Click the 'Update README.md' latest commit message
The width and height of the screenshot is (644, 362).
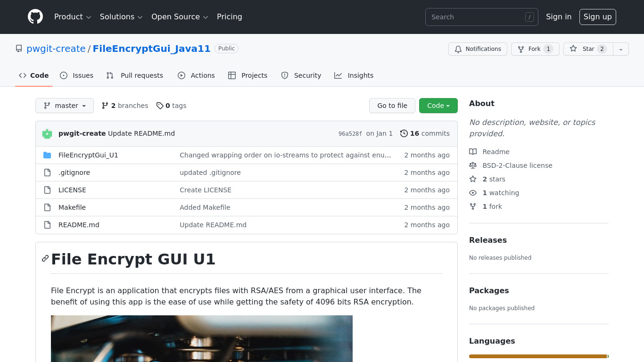[x=141, y=133]
